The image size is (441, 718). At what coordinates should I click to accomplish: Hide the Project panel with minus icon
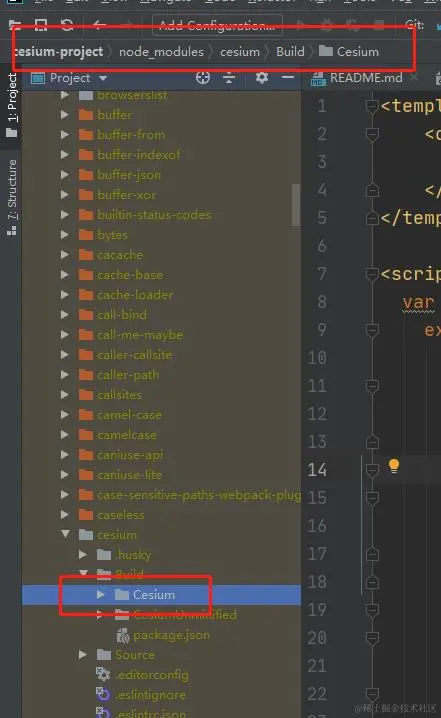(x=288, y=77)
